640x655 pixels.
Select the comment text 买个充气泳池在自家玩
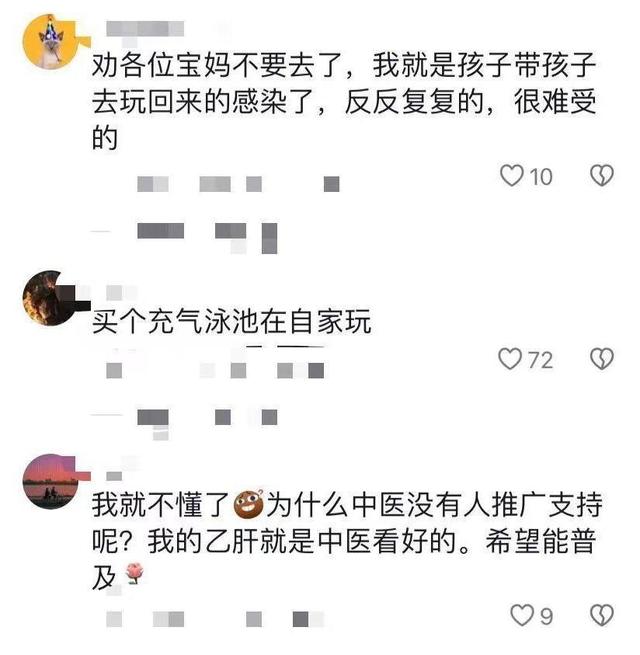[231, 322]
